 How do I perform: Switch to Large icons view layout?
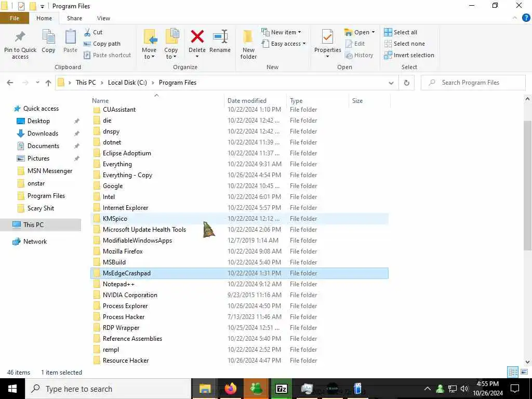coord(524,372)
